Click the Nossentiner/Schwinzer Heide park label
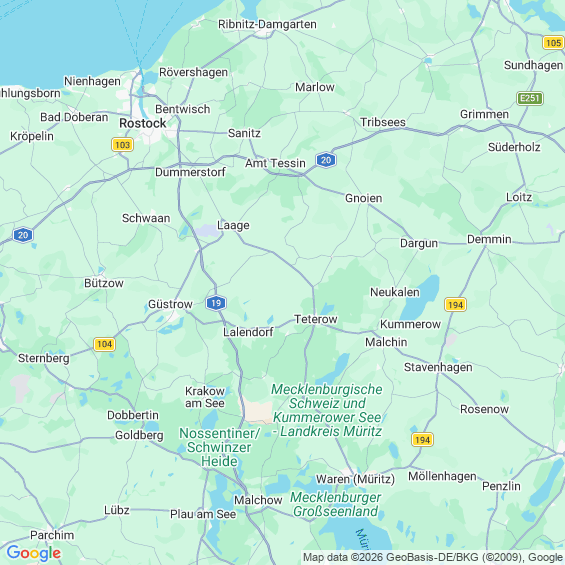565x565 pixels. [219, 447]
